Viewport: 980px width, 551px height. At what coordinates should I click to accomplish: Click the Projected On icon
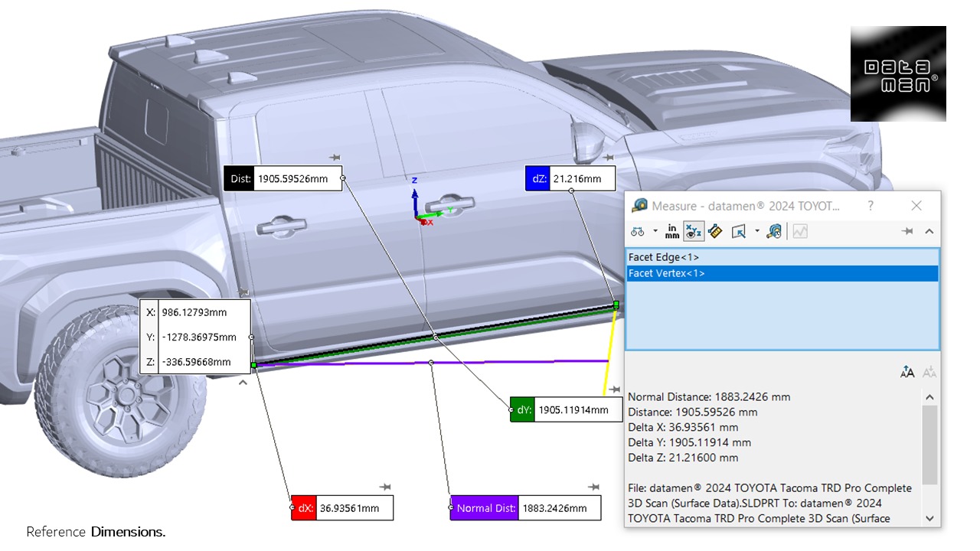[739, 231]
